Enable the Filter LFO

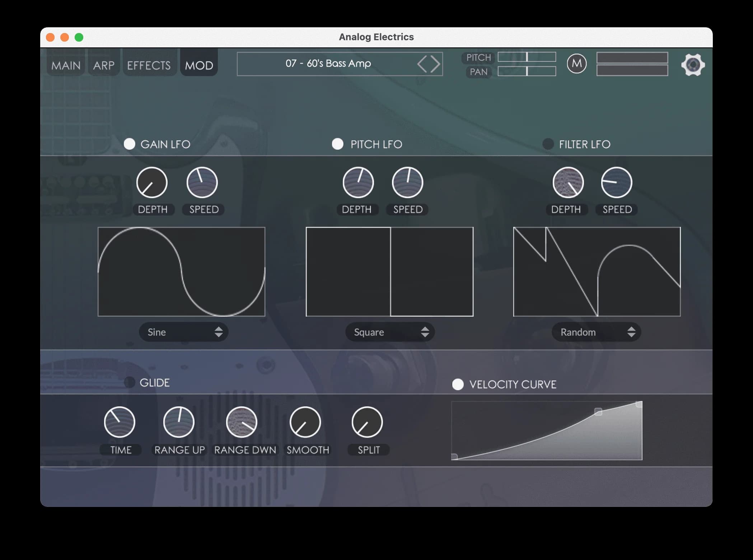pos(548,144)
